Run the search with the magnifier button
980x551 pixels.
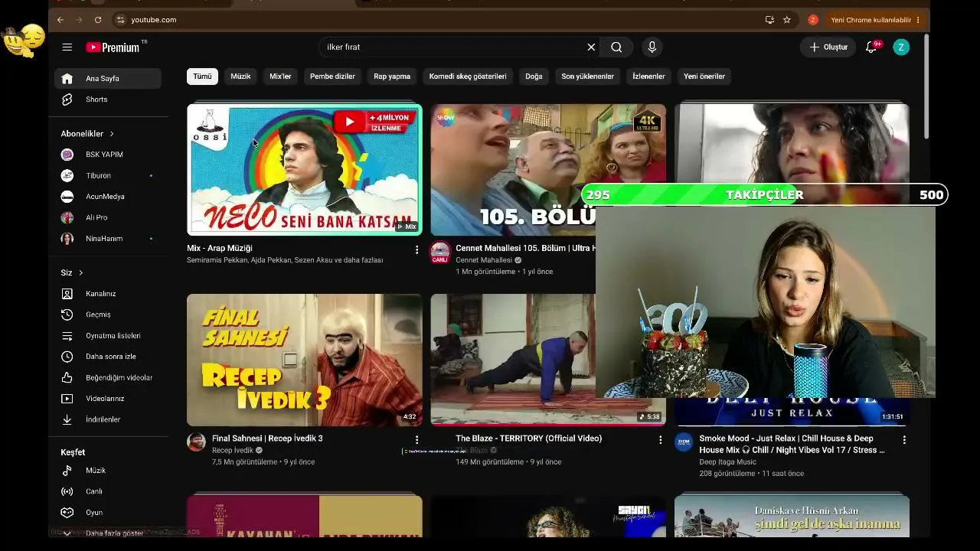[616, 47]
